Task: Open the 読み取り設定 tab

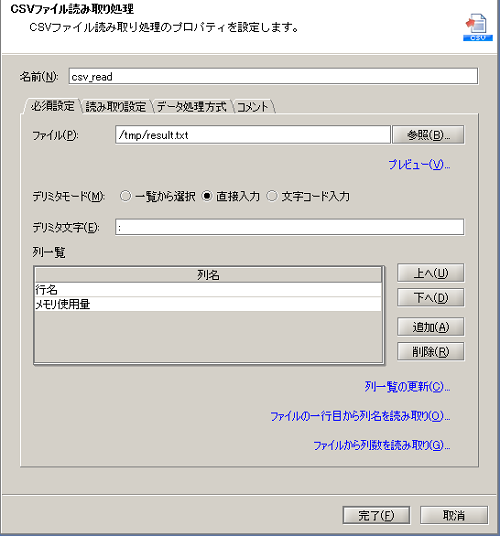Action: pyautogui.click(x=116, y=107)
